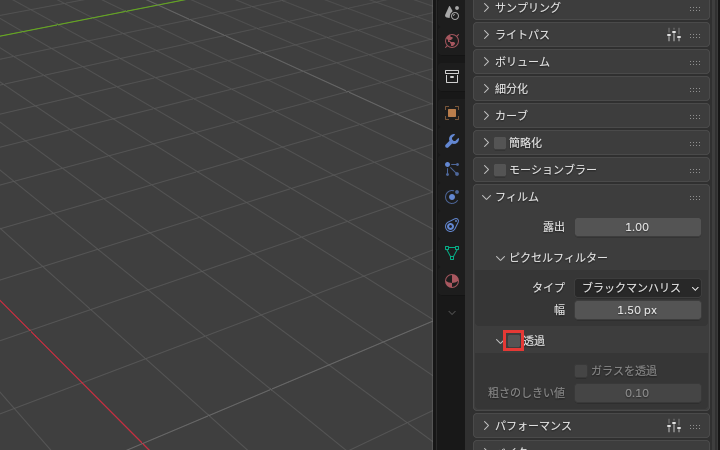720x450 pixels.
Task: Expand the モーションブラー panel arrow
Action: (x=486, y=169)
